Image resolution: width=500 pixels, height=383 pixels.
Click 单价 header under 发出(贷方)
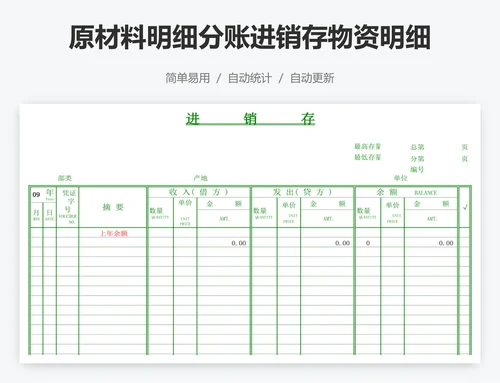click(289, 212)
